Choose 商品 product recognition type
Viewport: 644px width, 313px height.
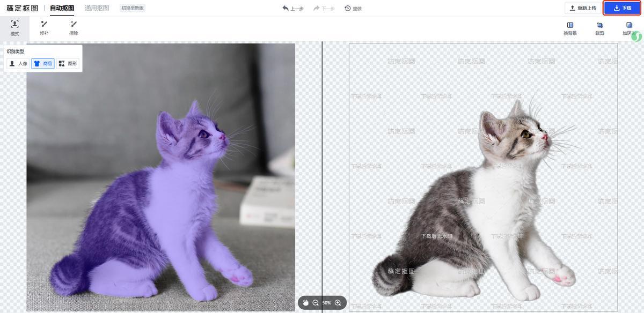[43, 64]
